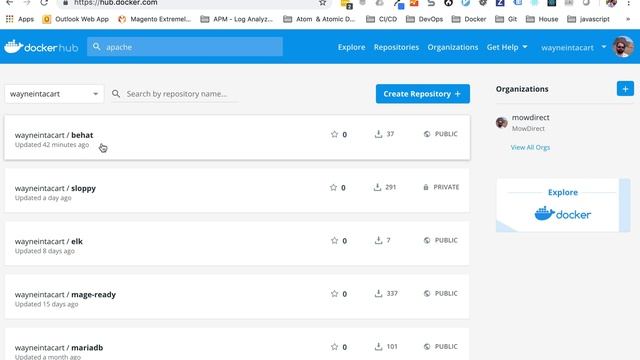The width and height of the screenshot is (640, 360).
Task: Click the star icon on the mage-ready row
Action: (x=334, y=293)
